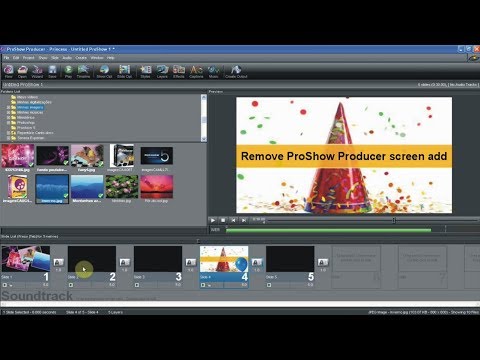Open the File menu
480x360 pixels.
coord(6,58)
